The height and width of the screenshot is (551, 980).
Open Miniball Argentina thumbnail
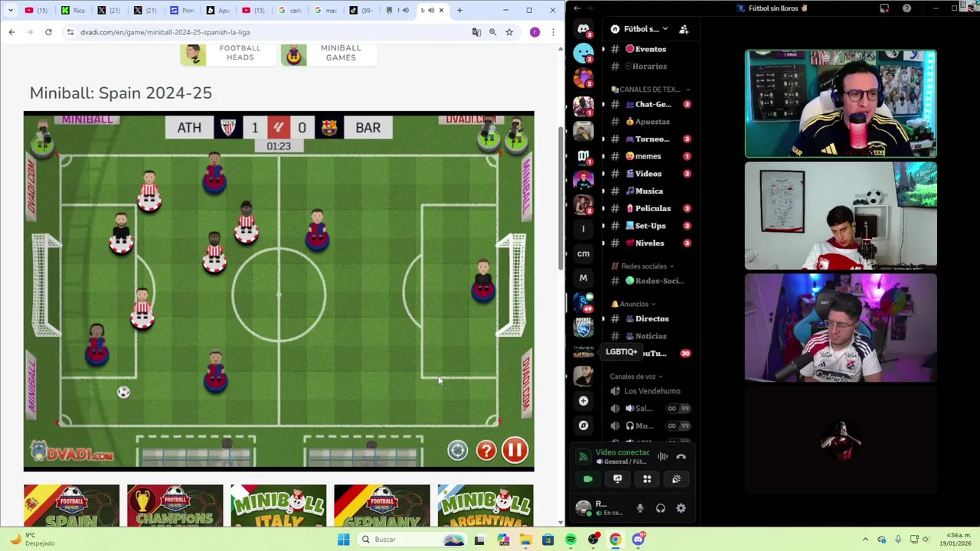coord(485,506)
